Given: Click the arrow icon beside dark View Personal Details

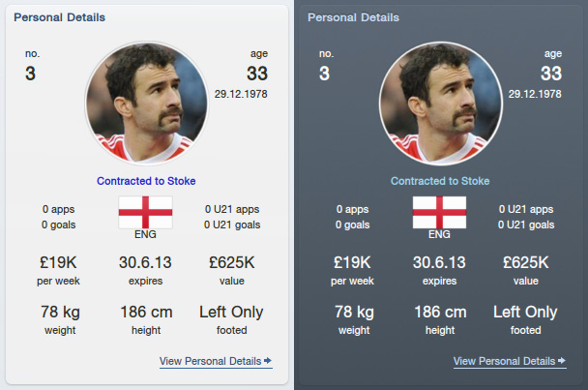Looking at the screenshot, I should [x=561, y=361].
